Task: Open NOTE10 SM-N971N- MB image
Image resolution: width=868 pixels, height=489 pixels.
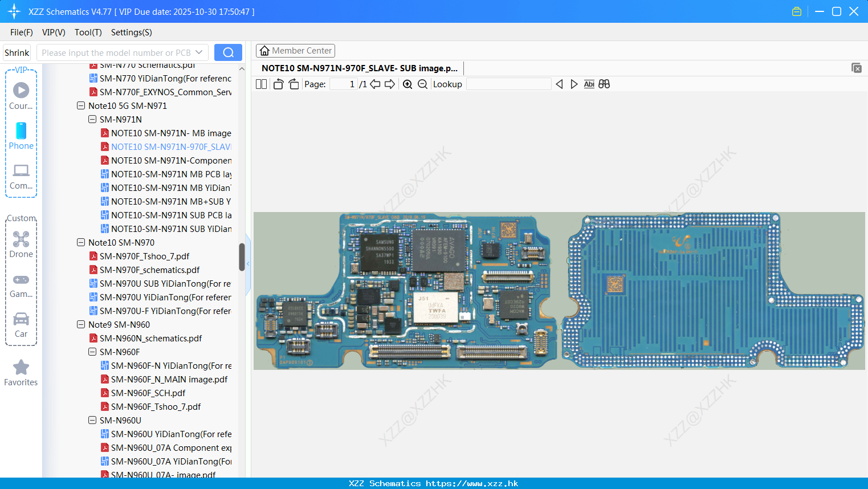Action: tap(166, 133)
